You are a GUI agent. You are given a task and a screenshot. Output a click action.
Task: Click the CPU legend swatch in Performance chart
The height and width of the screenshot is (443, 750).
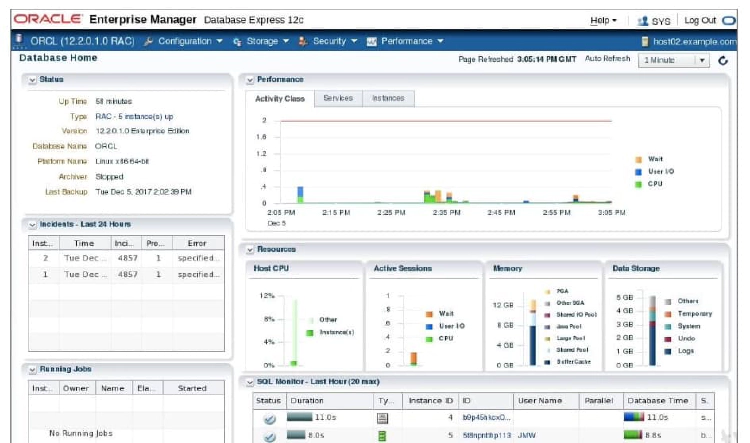coord(638,184)
